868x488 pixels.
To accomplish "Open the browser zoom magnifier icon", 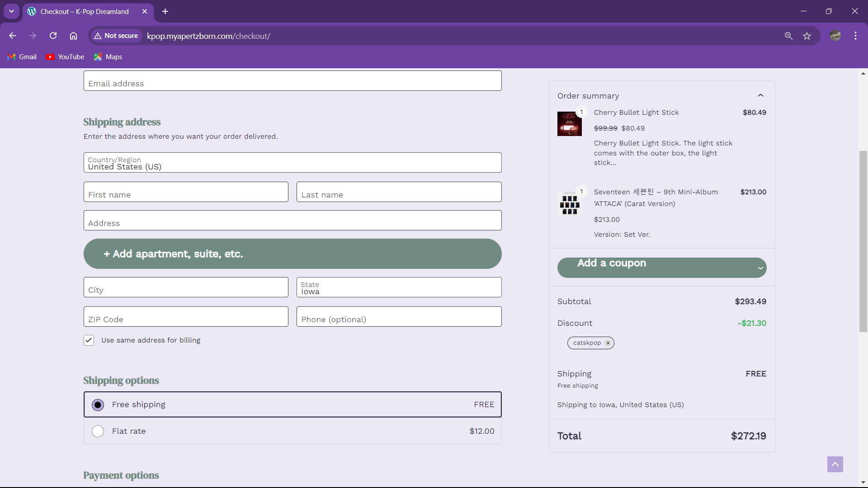I will (x=788, y=36).
